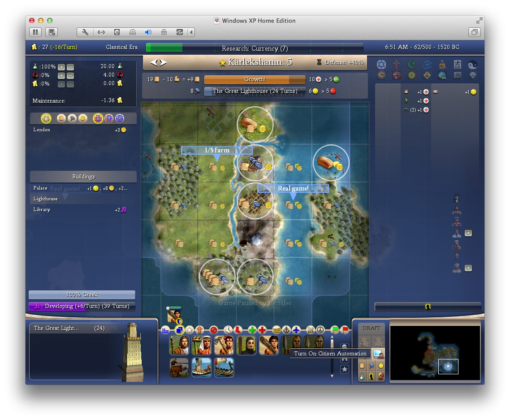Click the yellow tank command icon
Screen dimensions: 510x420
point(277,330)
